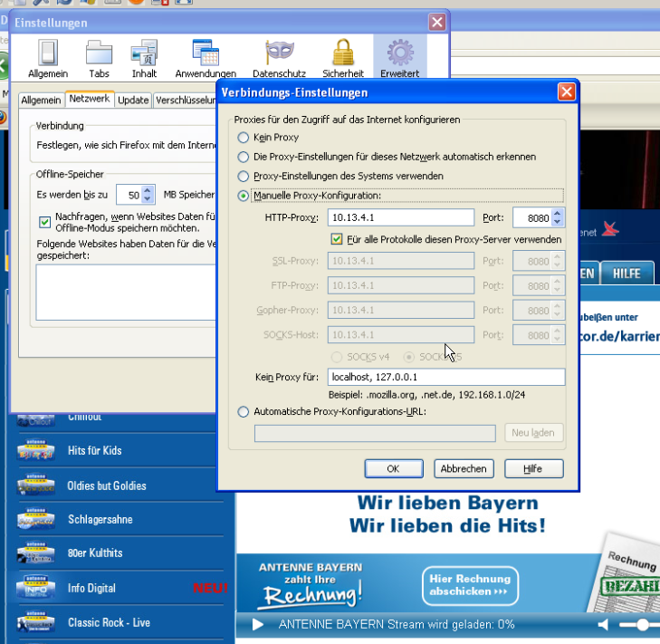Viewport: 660px width, 644px height.
Task: Select the Kein Proxy radio button
Action: point(243,138)
